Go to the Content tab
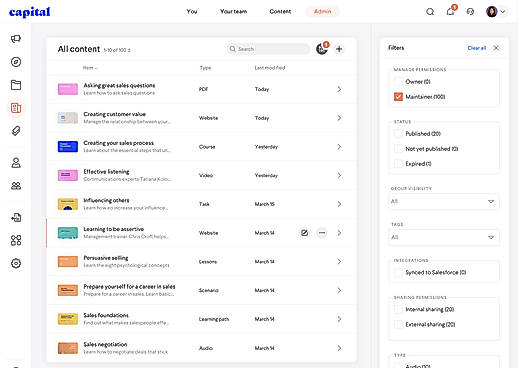The height and width of the screenshot is (368, 518). (x=280, y=12)
